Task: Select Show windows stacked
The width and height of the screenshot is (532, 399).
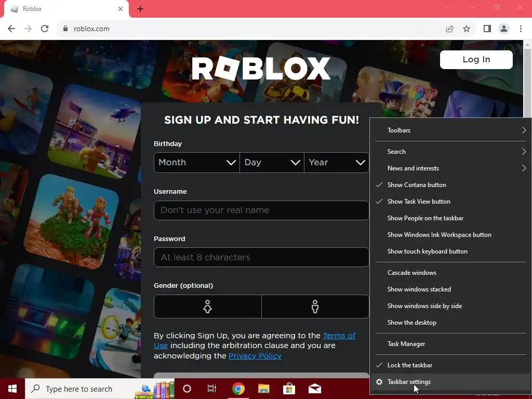Action: click(x=450, y=289)
